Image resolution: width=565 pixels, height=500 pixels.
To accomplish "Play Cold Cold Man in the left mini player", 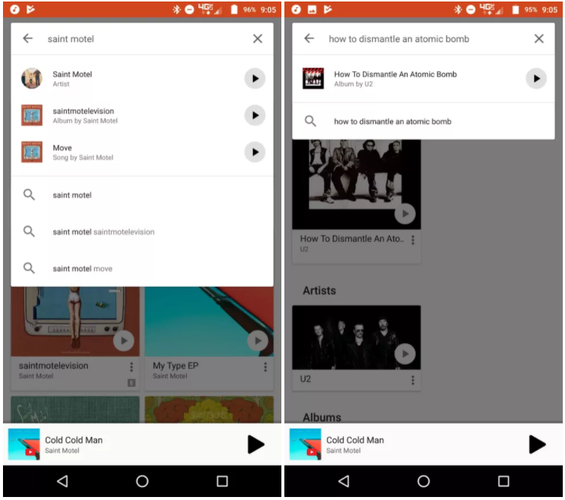I will [256, 444].
